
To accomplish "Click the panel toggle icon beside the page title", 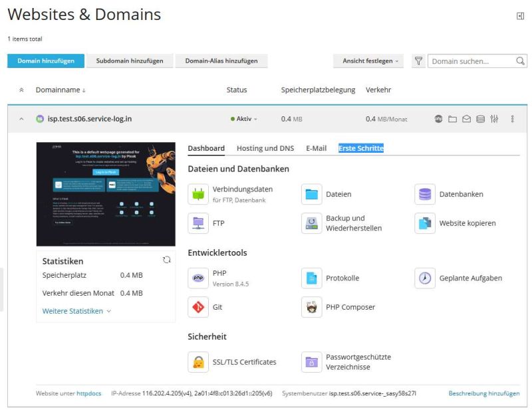I will (x=520, y=16).
